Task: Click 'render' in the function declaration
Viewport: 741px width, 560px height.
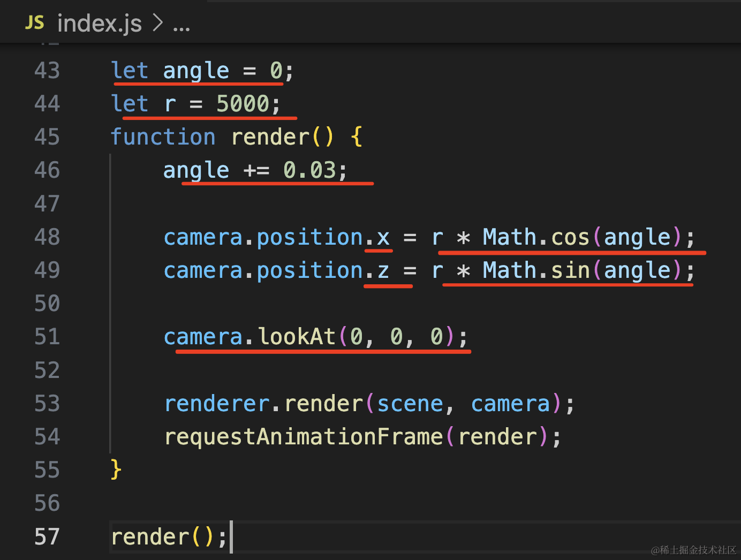Action: 270,138
